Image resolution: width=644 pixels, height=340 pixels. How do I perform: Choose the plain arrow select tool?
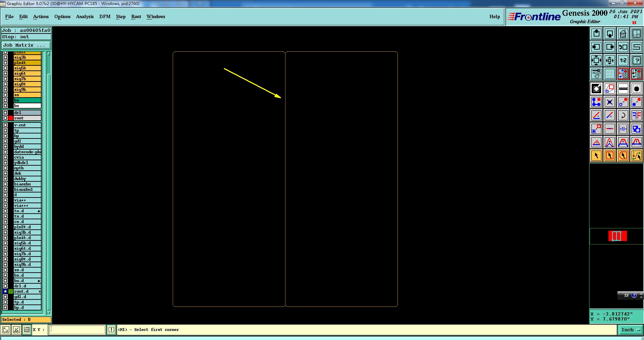click(x=596, y=156)
